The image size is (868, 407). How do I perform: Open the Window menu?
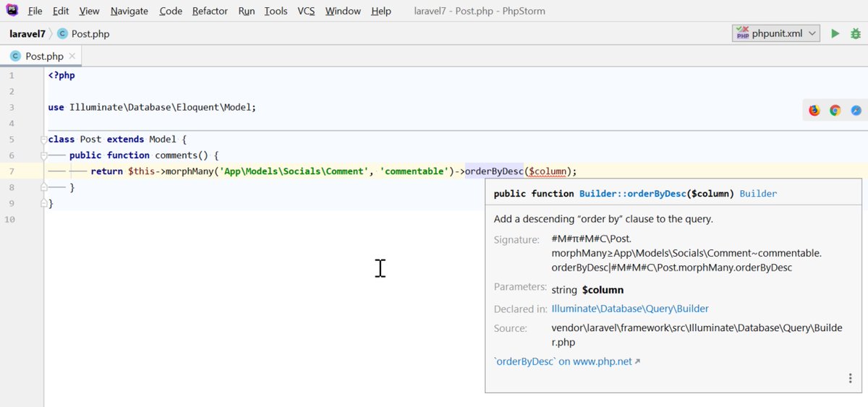click(x=343, y=11)
